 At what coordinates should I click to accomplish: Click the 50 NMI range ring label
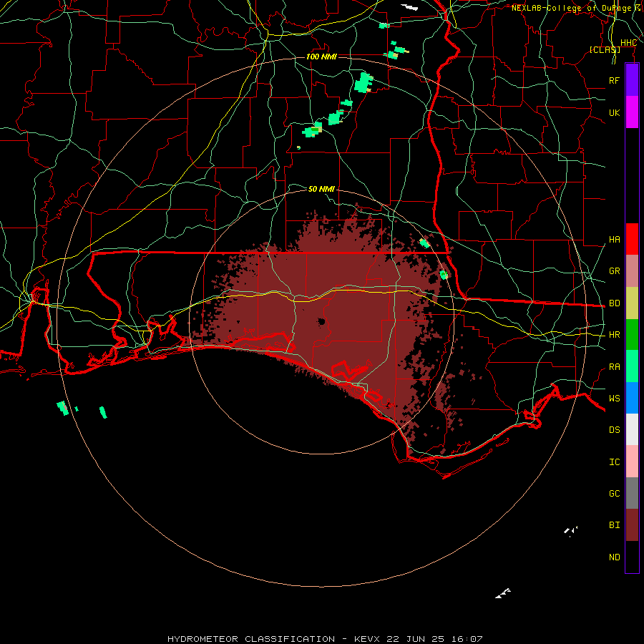click(x=321, y=189)
